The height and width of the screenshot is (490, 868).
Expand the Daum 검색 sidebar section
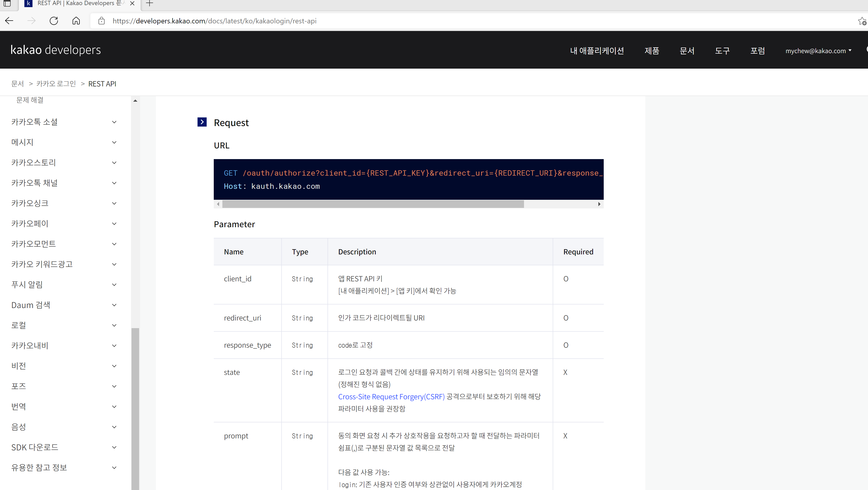114,305
